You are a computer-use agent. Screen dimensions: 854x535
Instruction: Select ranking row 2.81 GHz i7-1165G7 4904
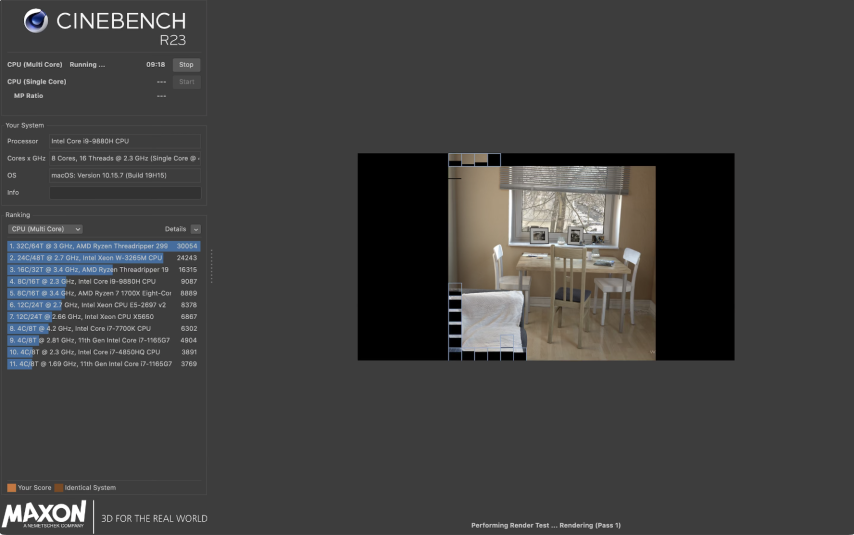point(103,341)
